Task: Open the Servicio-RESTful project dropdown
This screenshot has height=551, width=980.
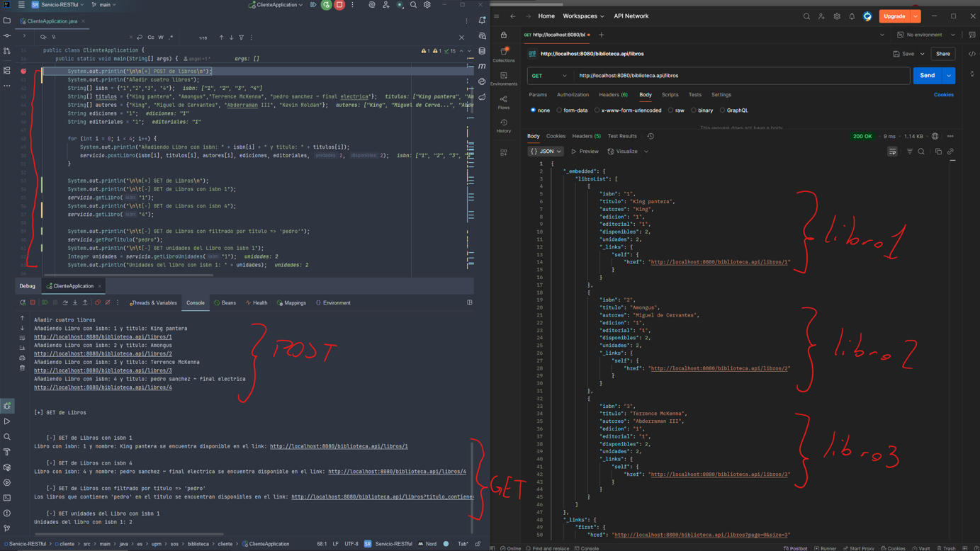Action: point(57,5)
